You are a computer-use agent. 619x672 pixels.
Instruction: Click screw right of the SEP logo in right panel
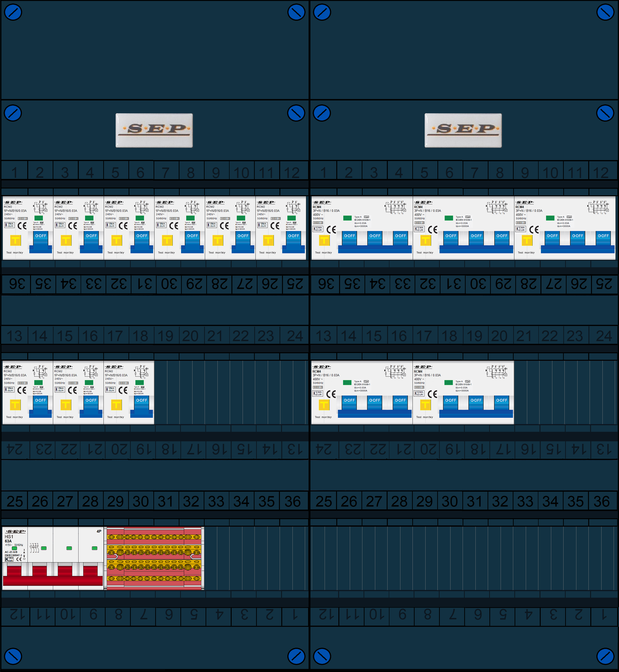(605, 113)
